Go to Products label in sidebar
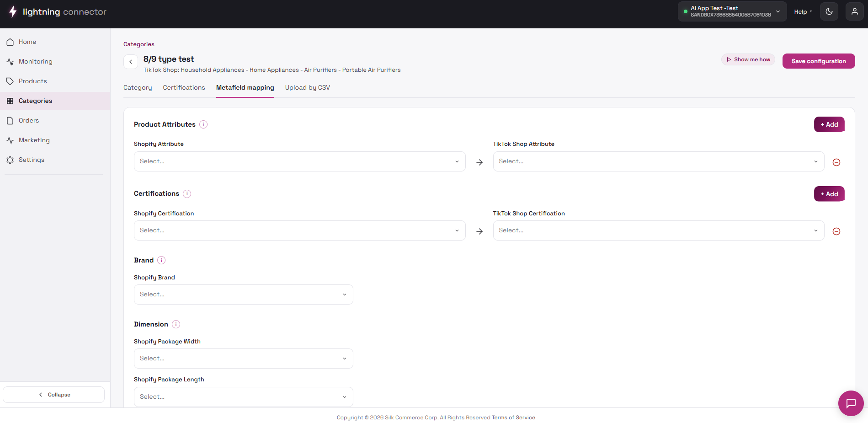868x423 pixels. [x=33, y=81]
